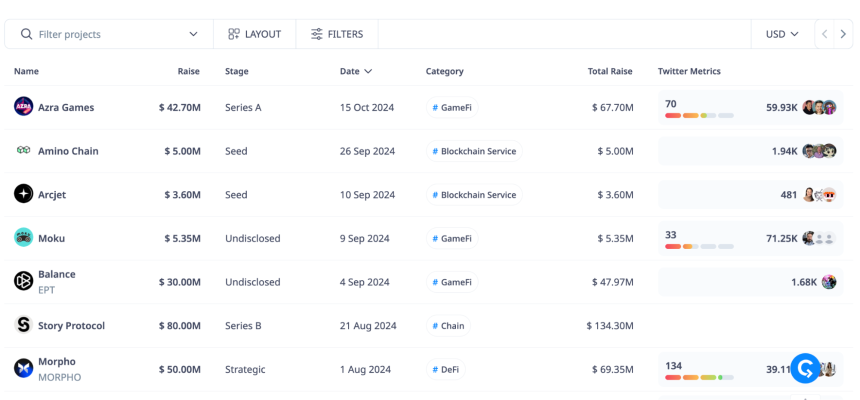Click Blockchain Service tag in Amino Chain row
The height and width of the screenshot is (400, 860).
click(x=474, y=151)
